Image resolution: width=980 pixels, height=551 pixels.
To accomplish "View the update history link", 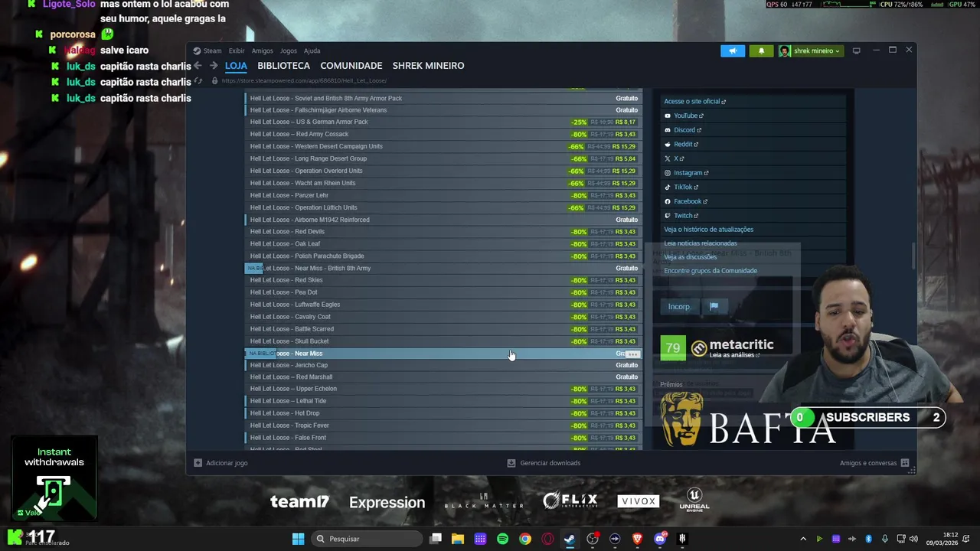I will (708, 230).
